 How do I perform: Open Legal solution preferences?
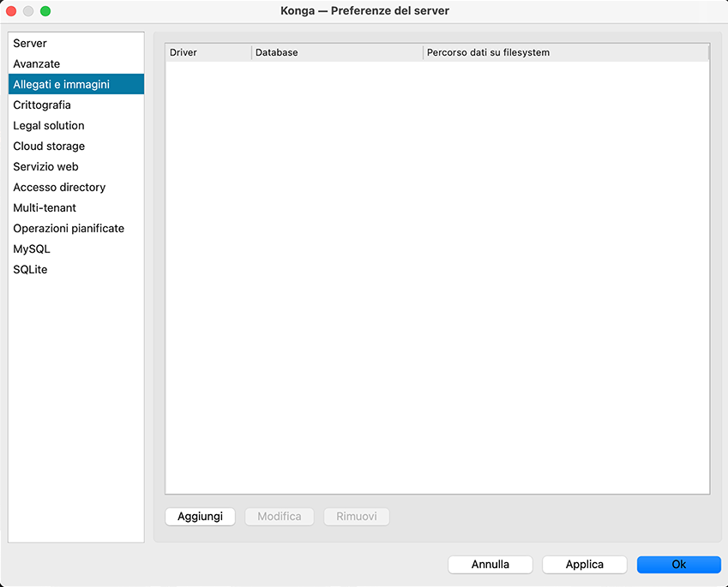tap(49, 126)
